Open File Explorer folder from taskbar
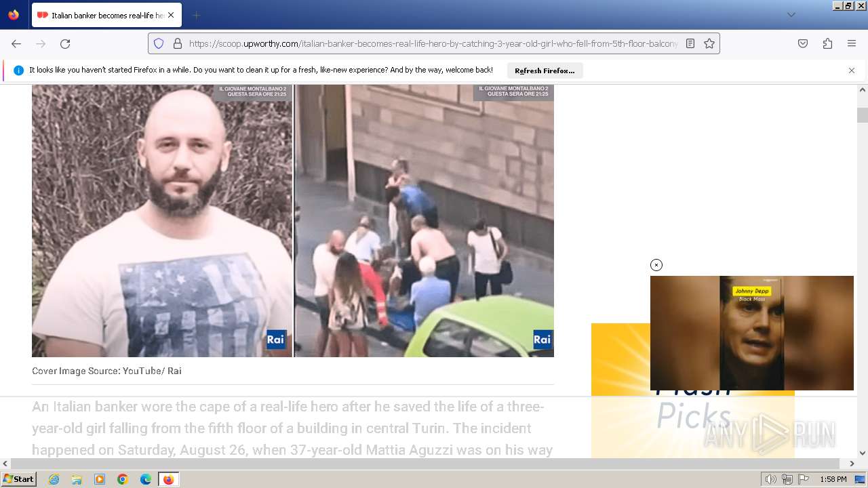The width and height of the screenshot is (868, 488). pos(77,479)
